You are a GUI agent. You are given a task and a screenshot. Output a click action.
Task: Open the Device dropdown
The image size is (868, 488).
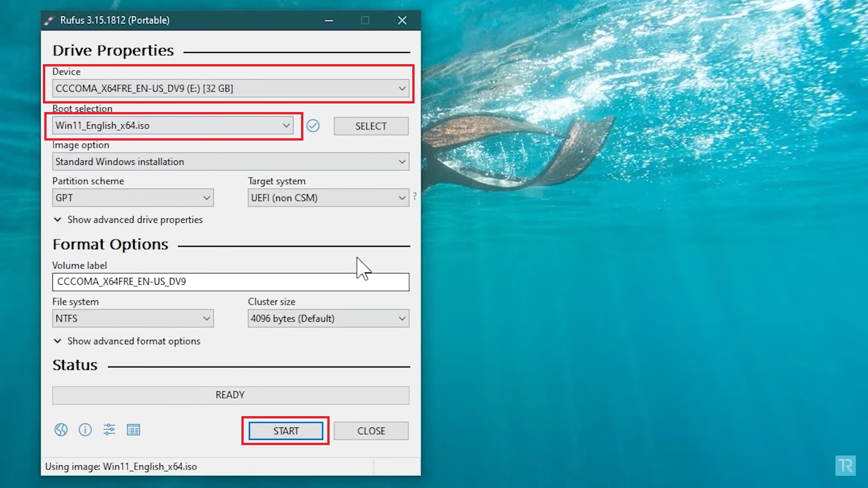tap(401, 88)
